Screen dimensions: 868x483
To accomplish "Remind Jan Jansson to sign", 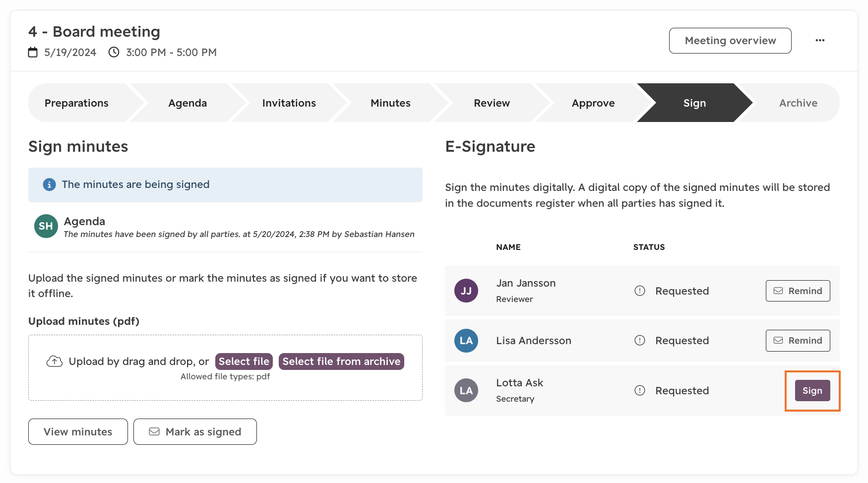I will 798,291.
